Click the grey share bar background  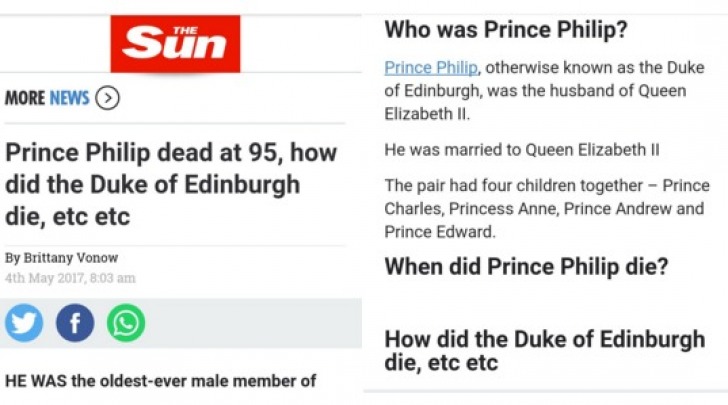[x=253, y=323]
